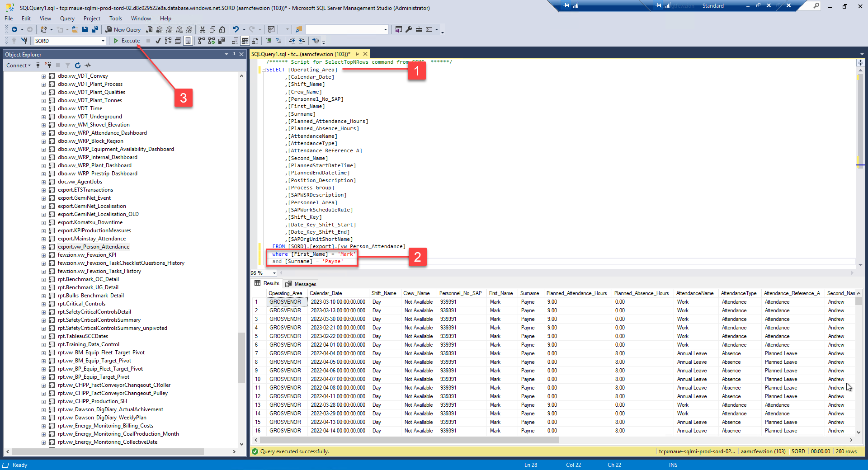Toggle Include Actual Execution Plan

click(x=202, y=41)
